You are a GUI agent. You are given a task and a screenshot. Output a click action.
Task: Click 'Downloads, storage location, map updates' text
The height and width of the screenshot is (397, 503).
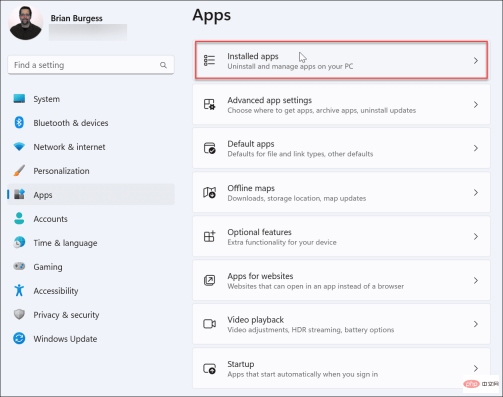[x=296, y=198]
